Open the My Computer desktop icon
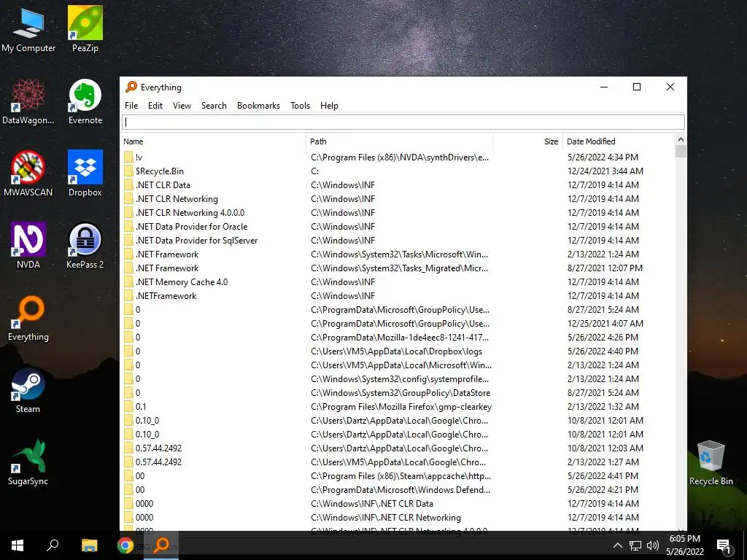 [x=28, y=29]
